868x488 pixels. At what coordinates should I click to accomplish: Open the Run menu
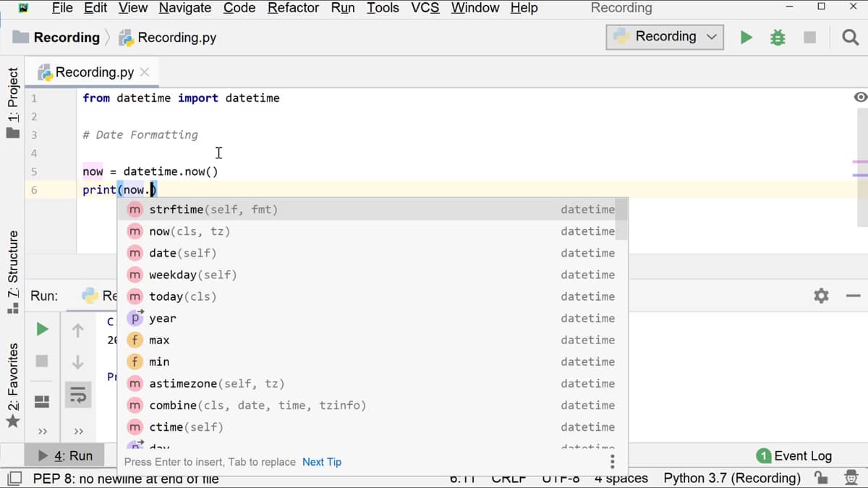click(x=343, y=8)
